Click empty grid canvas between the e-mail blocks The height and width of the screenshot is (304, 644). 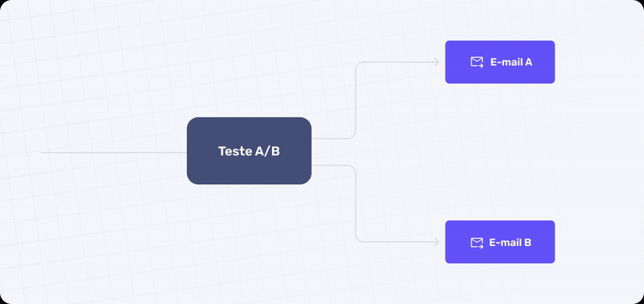click(500, 152)
